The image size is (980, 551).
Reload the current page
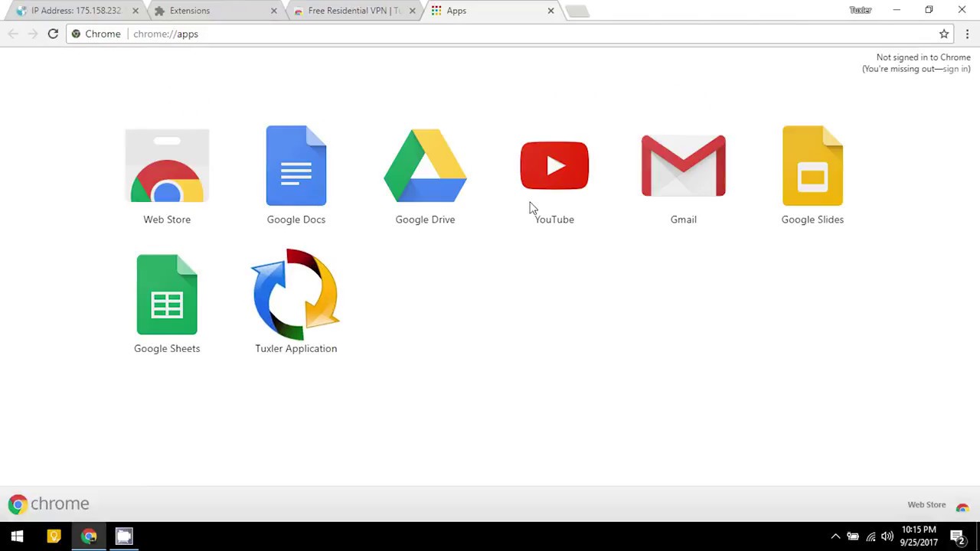(x=53, y=34)
